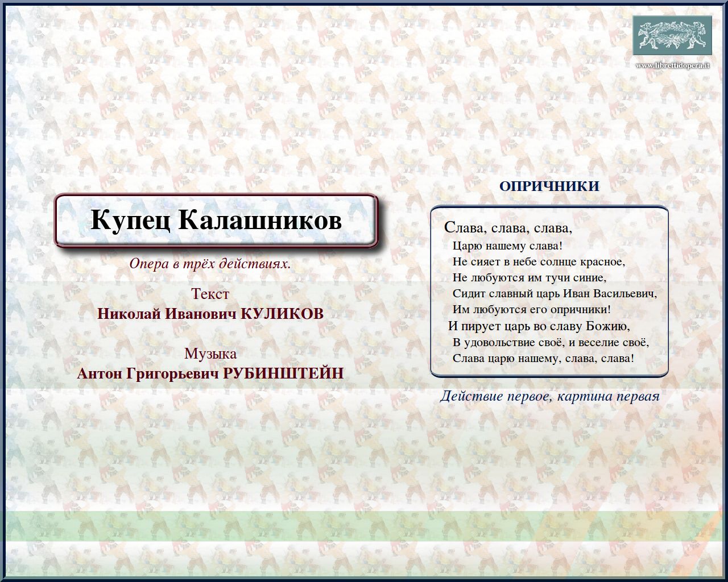Click final line Слава царю нашему, слава, слава!

pos(543,358)
